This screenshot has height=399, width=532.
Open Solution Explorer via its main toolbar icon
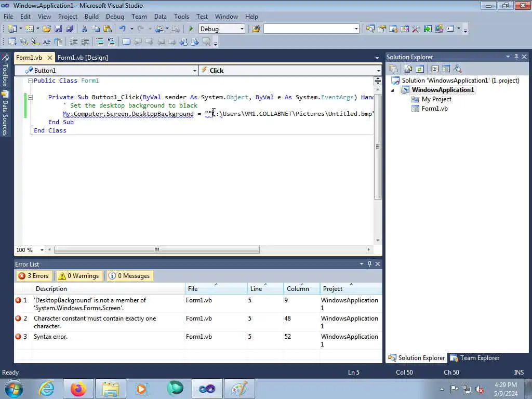tap(370, 29)
